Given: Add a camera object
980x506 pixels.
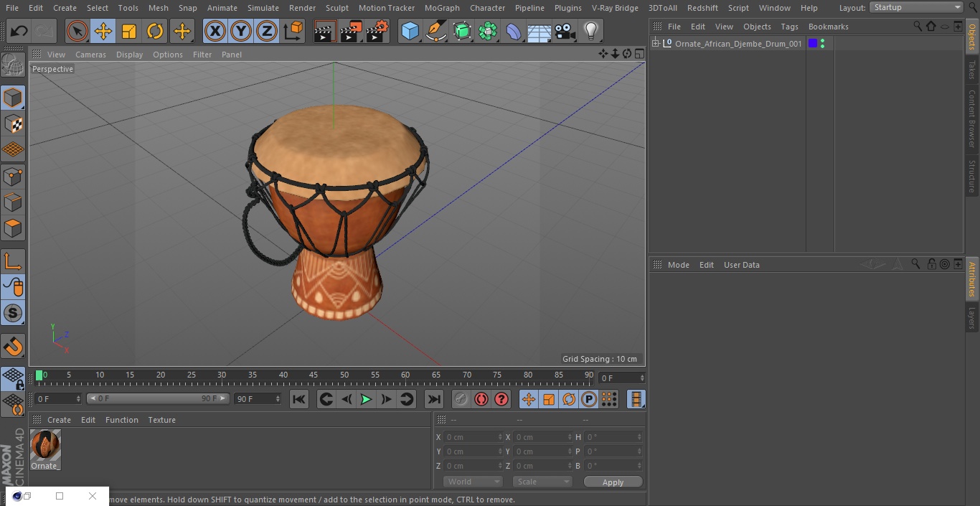Looking at the screenshot, I should click(565, 32).
